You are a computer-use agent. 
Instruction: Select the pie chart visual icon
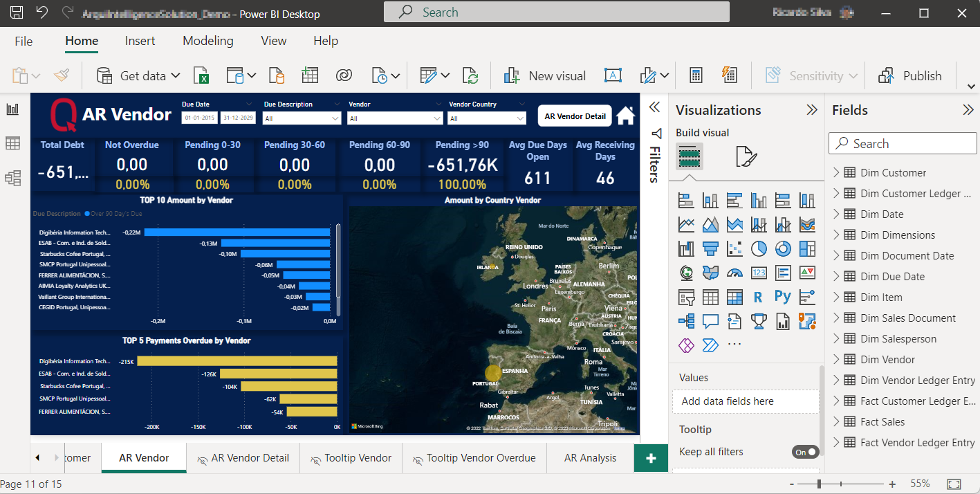coord(759,248)
